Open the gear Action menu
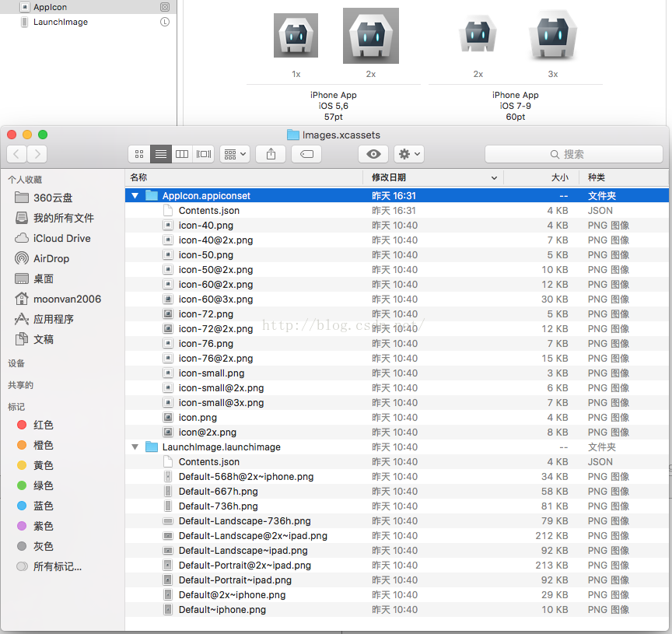The width and height of the screenshot is (672, 634). (x=409, y=154)
